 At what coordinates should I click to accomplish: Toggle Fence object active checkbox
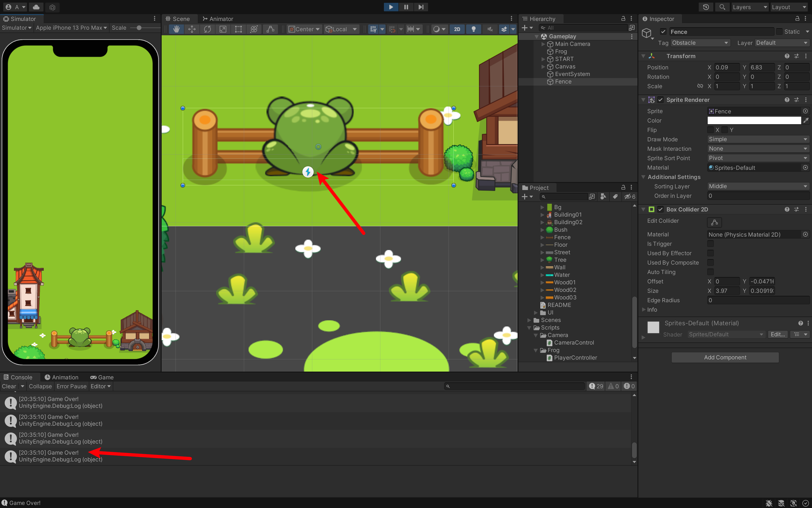pos(663,32)
